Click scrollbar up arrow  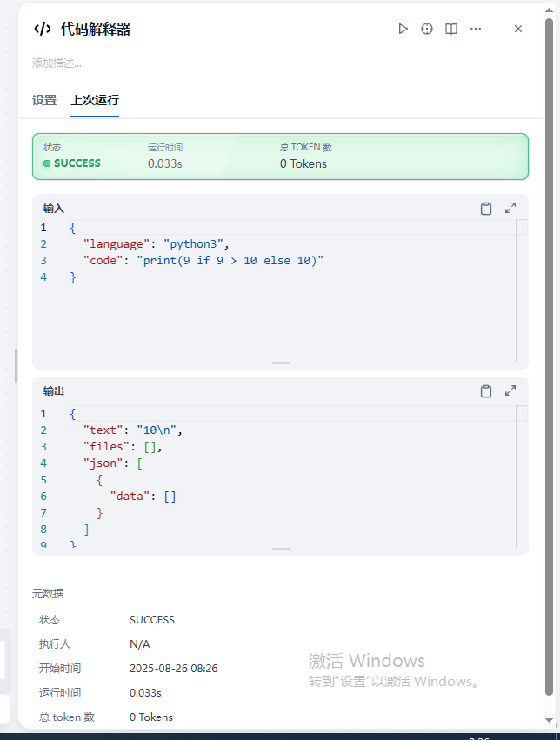(x=549, y=10)
